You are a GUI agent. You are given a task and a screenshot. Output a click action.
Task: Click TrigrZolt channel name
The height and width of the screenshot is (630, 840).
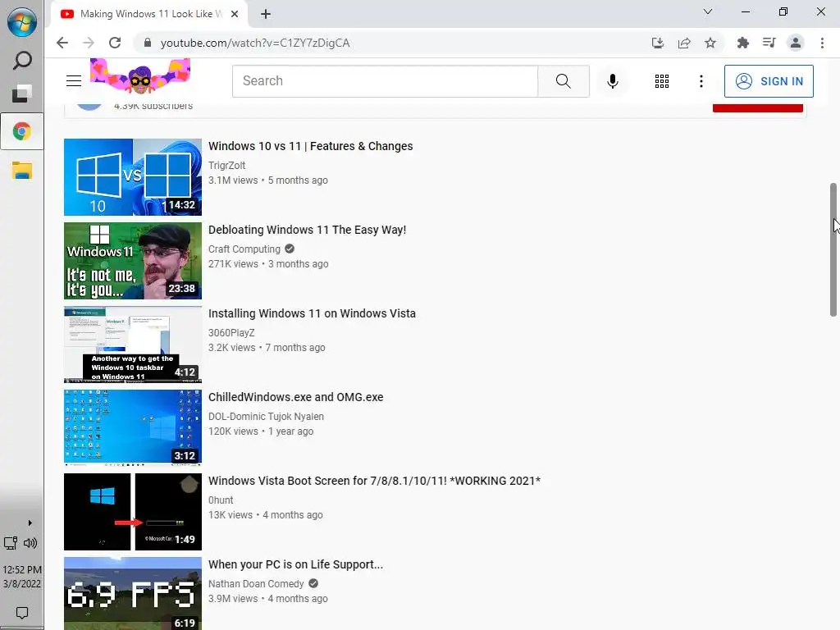click(x=226, y=166)
